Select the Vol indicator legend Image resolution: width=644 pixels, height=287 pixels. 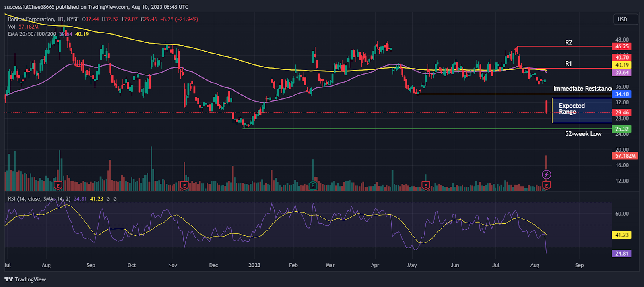tap(23, 27)
